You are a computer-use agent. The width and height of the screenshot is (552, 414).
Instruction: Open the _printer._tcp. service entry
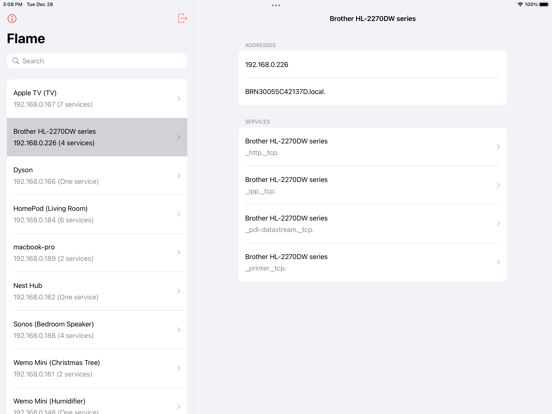tap(372, 262)
